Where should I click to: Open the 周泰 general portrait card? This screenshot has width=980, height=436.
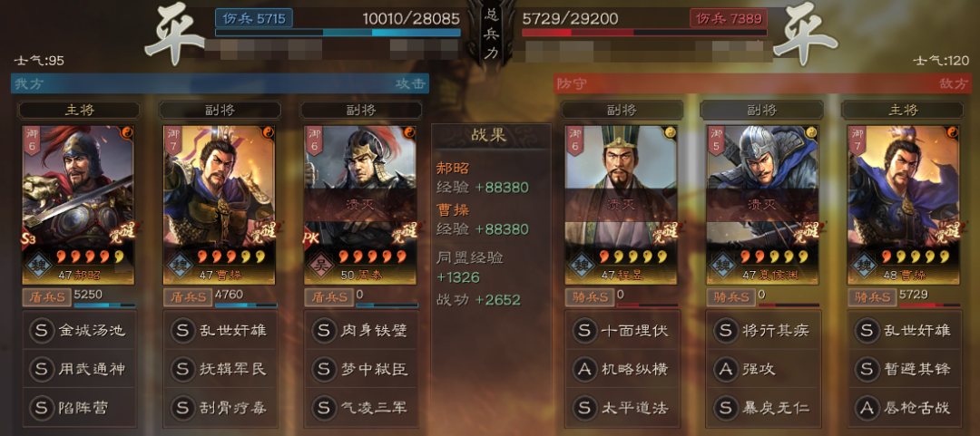pos(360,205)
